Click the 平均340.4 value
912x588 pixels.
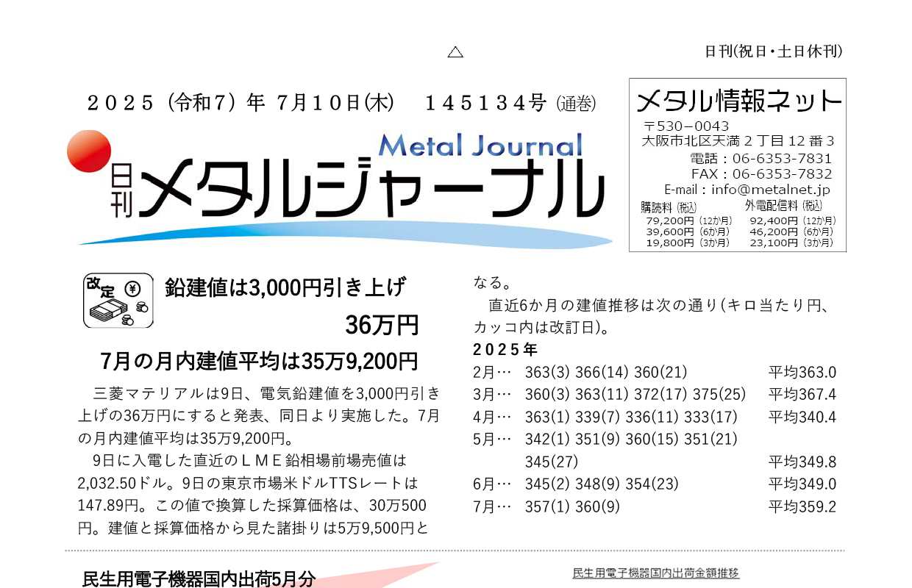802,417
